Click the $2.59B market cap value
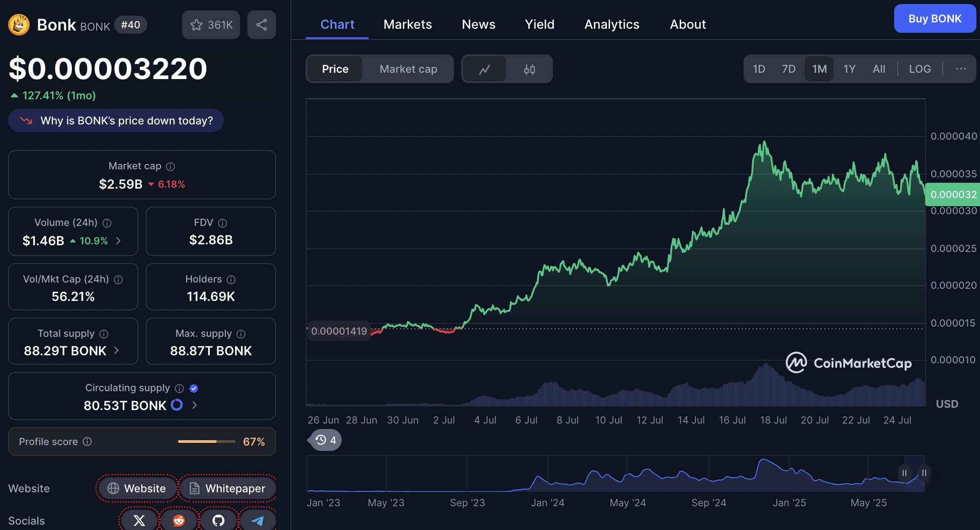This screenshot has width=980, height=530. coord(120,184)
